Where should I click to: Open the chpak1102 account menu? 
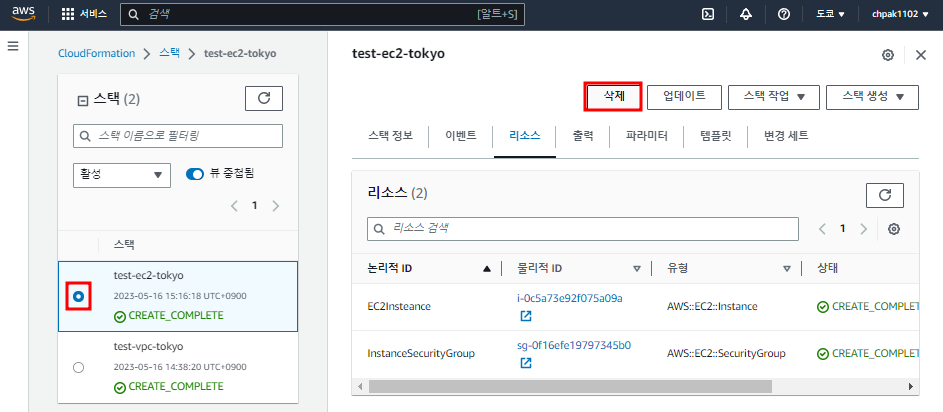click(900, 14)
